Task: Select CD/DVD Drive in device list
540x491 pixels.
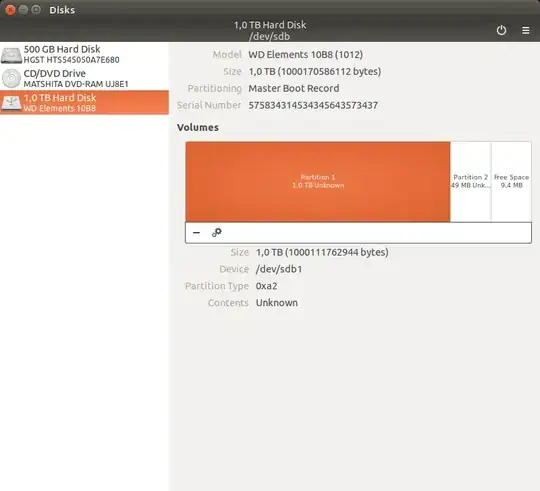Action: (x=84, y=78)
